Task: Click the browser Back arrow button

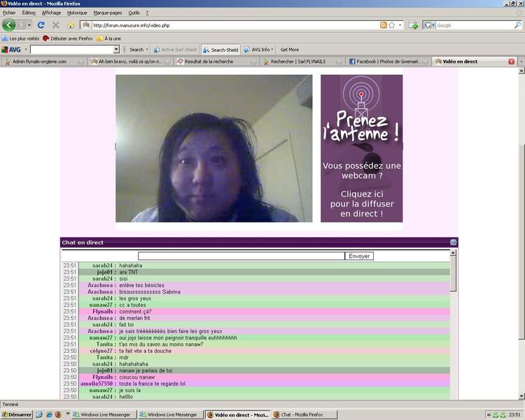Action: tap(10, 25)
